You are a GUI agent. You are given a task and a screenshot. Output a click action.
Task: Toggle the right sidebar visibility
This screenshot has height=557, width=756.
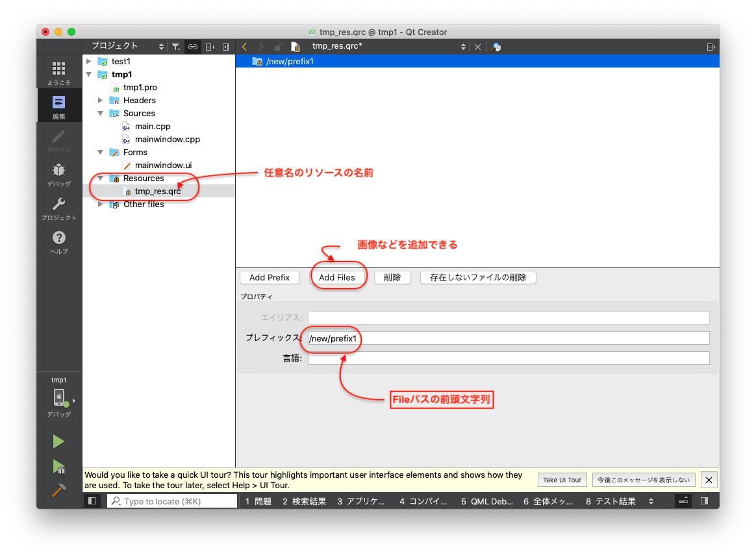(x=705, y=501)
